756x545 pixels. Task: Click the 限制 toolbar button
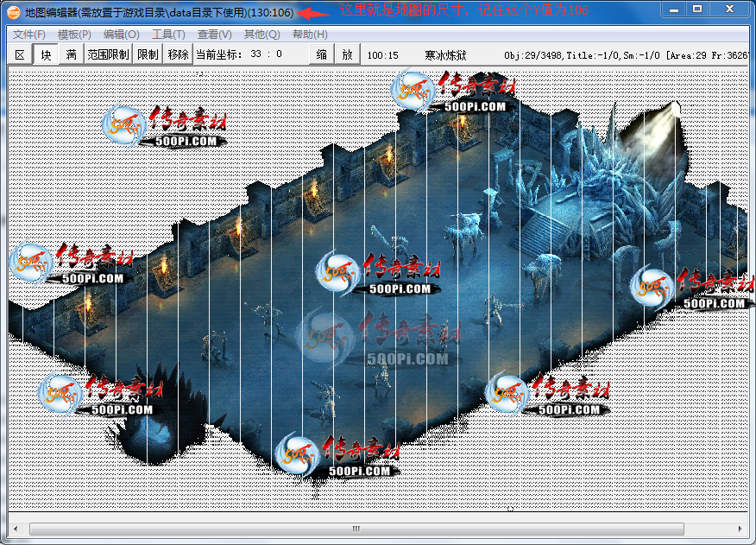(x=148, y=54)
